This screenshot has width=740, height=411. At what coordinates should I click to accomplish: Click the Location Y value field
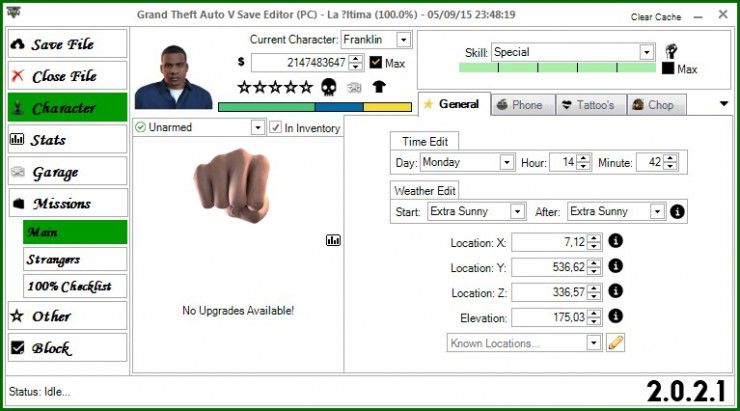pyautogui.click(x=548, y=268)
